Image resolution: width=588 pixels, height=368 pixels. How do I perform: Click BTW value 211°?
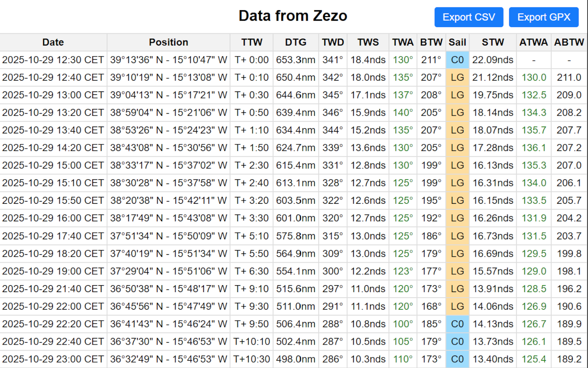click(431, 60)
